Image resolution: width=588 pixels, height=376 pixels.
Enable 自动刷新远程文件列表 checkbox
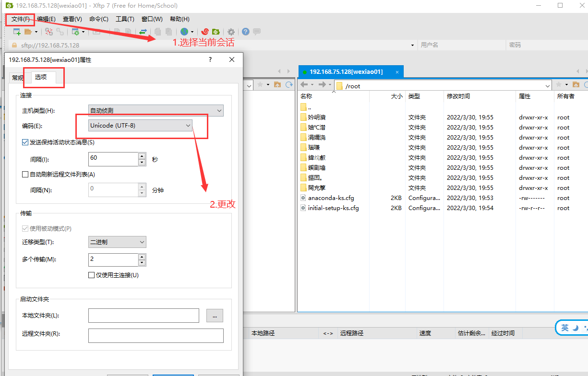[25, 175]
